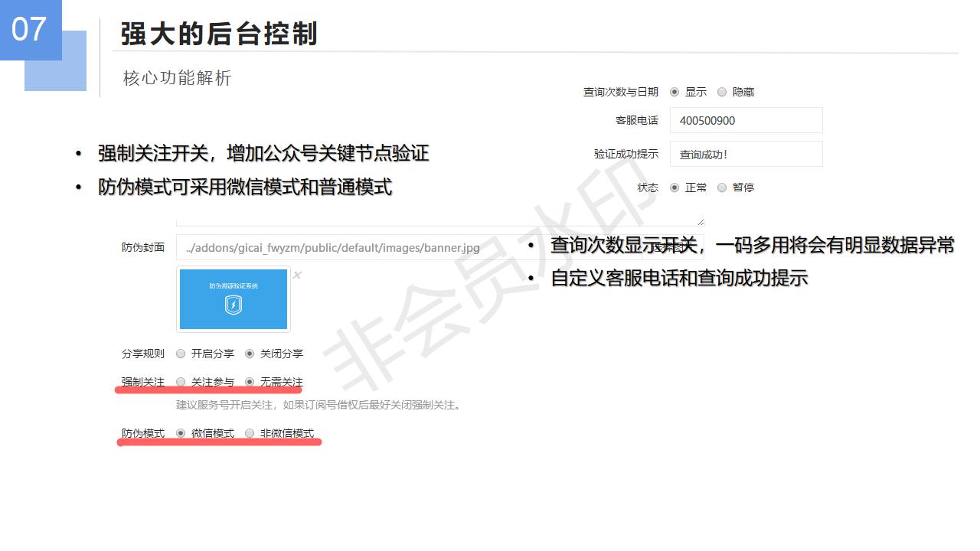Open the blue banner thumbnail preview
Screen dimensions: 980x551
tap(234, 299)
